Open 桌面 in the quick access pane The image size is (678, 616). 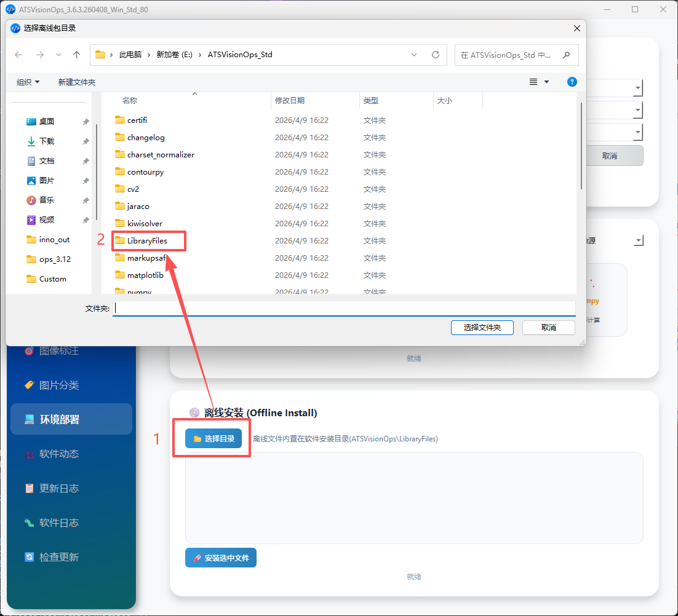[x=47, y=121]
